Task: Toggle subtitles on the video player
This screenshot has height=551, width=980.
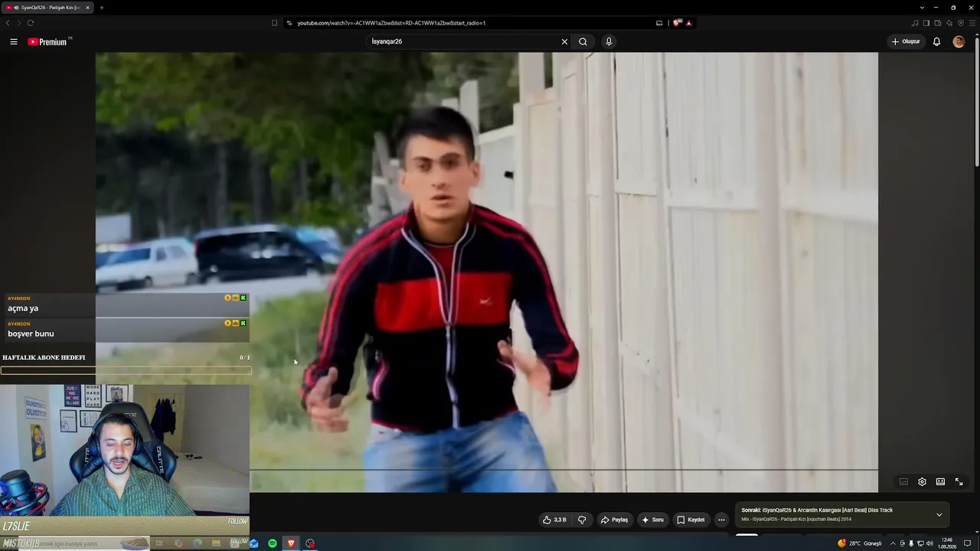Action: coord(903,482)
